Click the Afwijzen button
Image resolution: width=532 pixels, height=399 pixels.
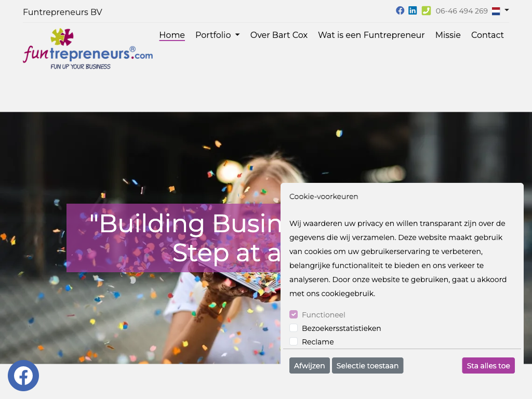click(310, 366)
